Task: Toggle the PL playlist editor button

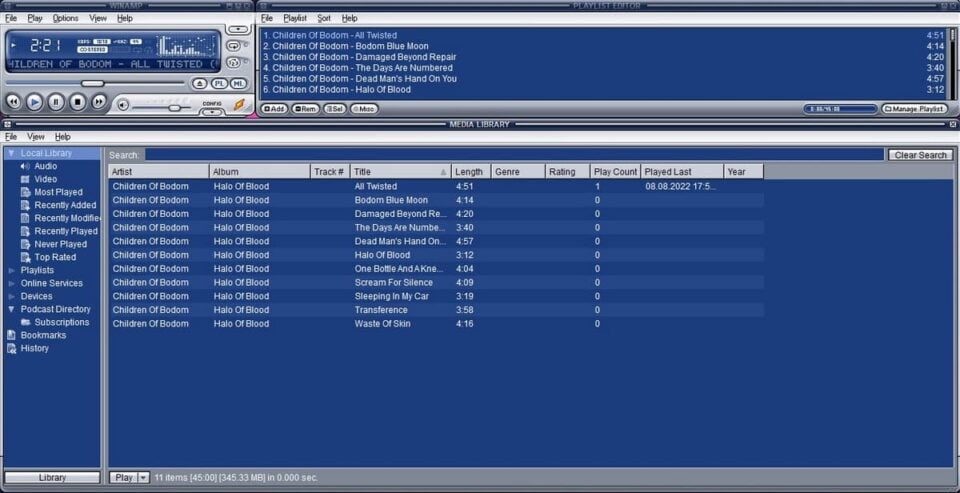Action: [219, 83]
